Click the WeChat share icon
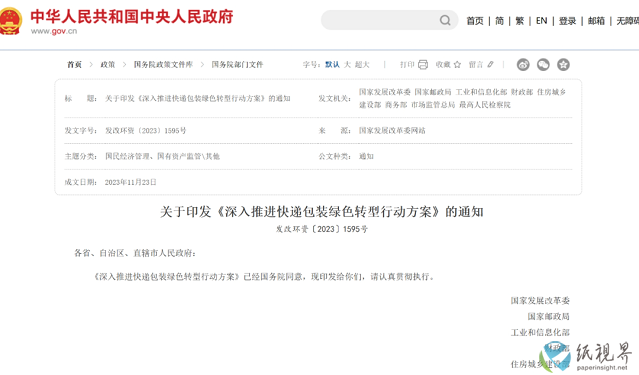 [543, 64]
